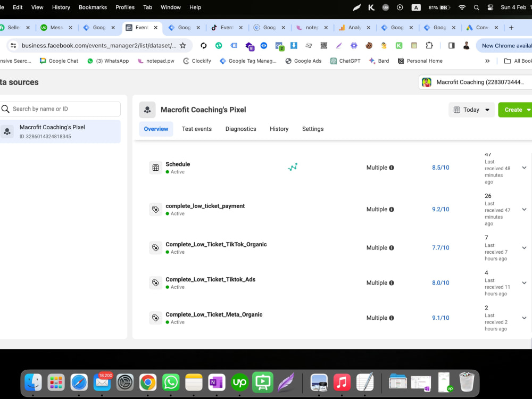
Task: Click the info icon beside Multiple on Schedule row
Action: (x=392, y=168)
